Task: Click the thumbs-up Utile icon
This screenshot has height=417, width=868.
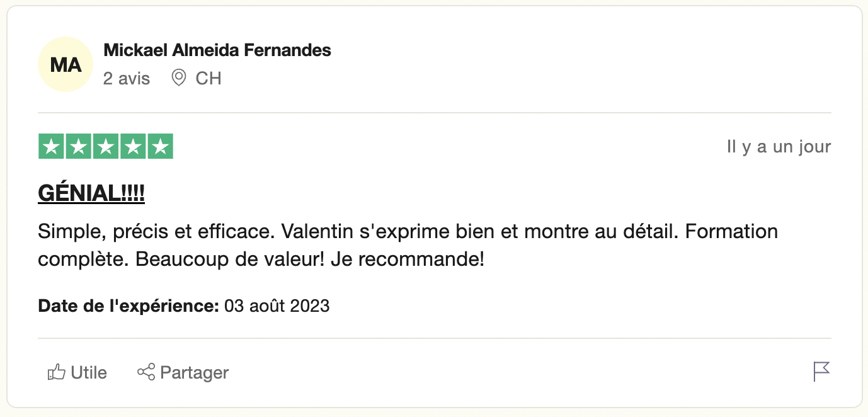Action: tap(57, 372)
